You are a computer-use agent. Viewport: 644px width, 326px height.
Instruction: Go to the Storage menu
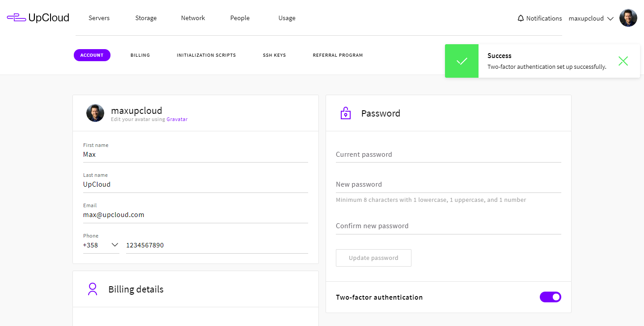click(146, 18)
